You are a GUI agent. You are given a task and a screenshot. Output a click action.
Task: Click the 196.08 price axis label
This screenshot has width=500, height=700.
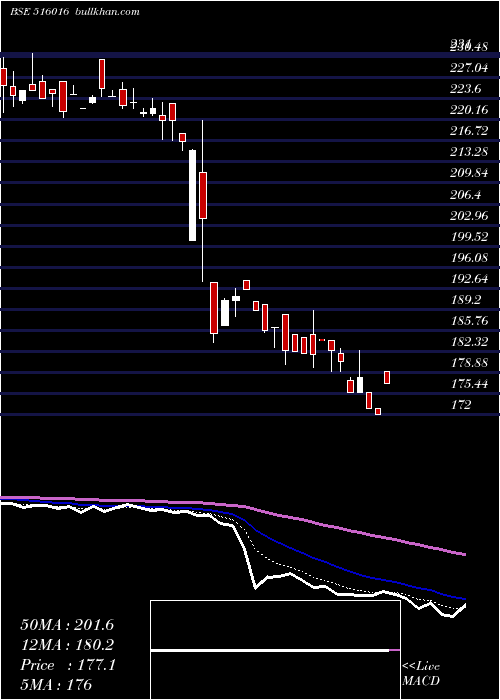coord(469,258)
